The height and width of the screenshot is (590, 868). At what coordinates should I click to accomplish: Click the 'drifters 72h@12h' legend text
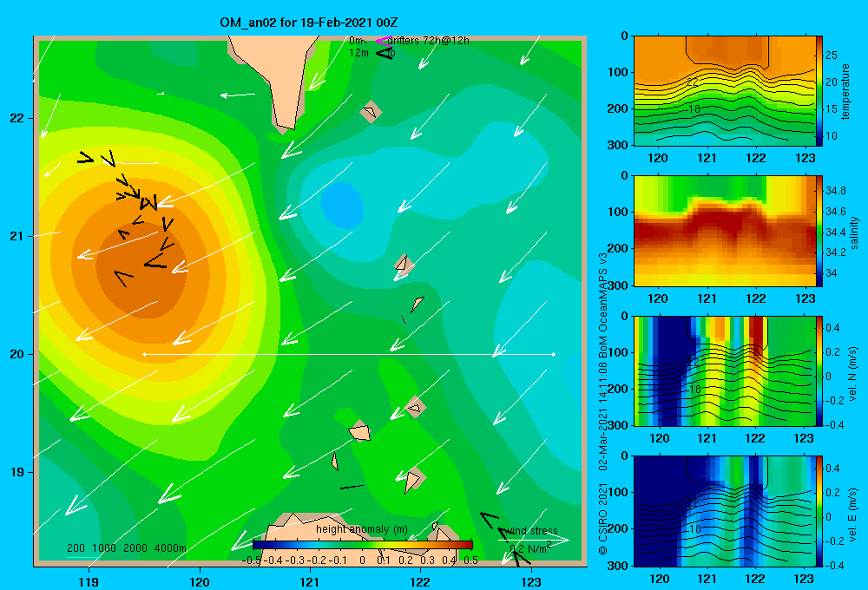pos(429,41)
